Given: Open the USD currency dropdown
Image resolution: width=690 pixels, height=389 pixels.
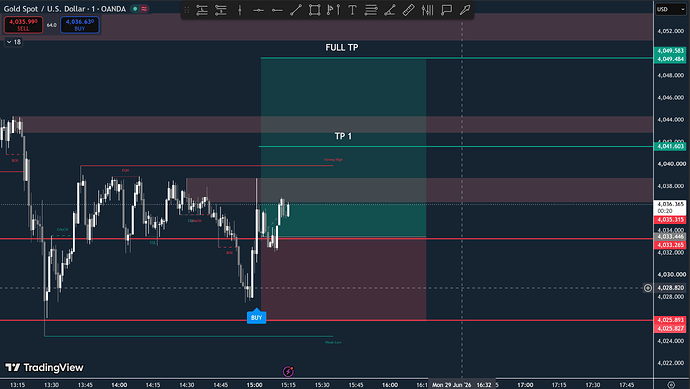Looking at the screenshot, I should (671, 9).
